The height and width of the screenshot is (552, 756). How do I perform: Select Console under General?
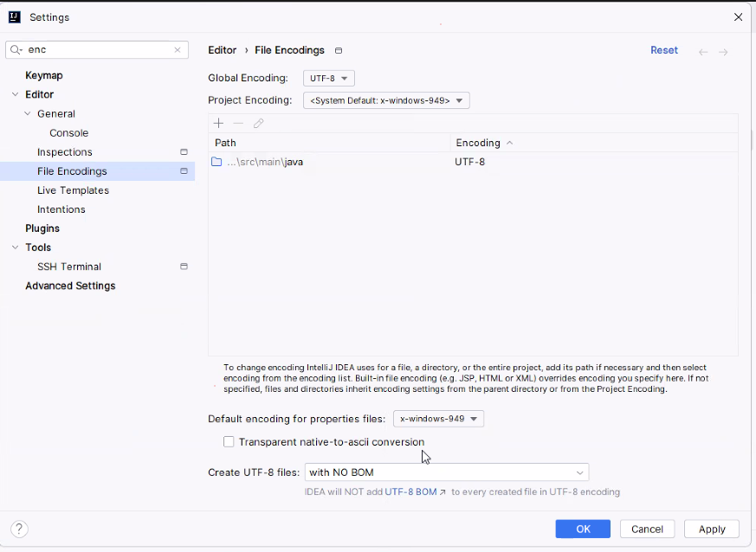click(x=69, y=133)
